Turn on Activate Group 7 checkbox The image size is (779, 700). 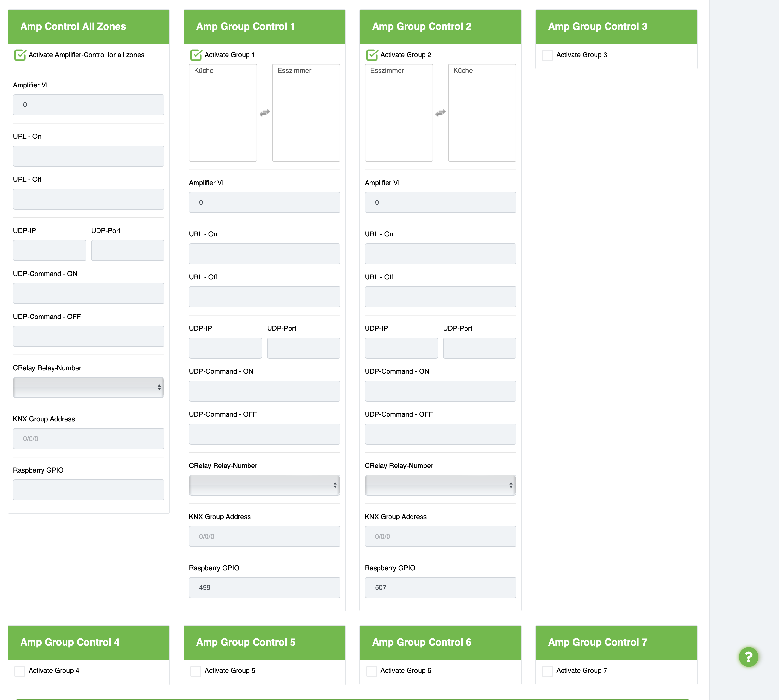[547, 671]
